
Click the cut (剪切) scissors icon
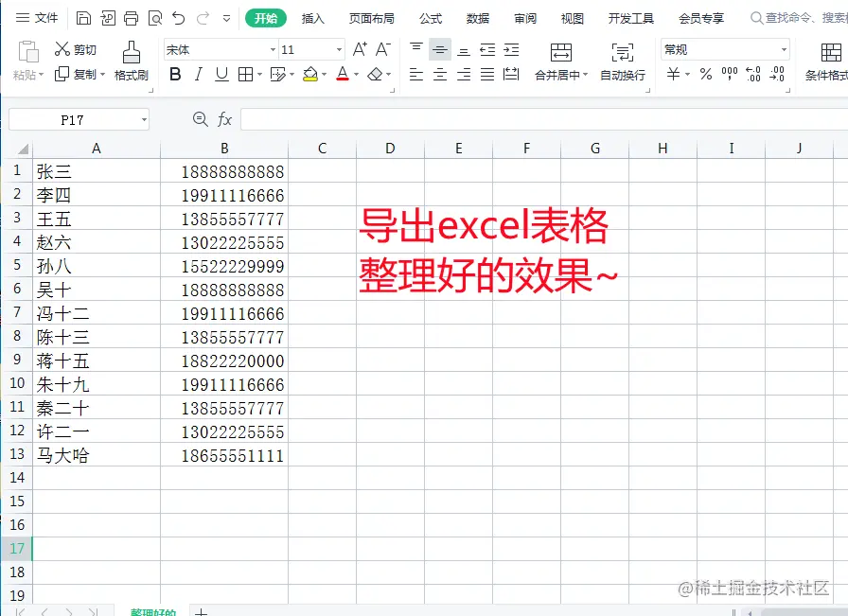[62, 47]
